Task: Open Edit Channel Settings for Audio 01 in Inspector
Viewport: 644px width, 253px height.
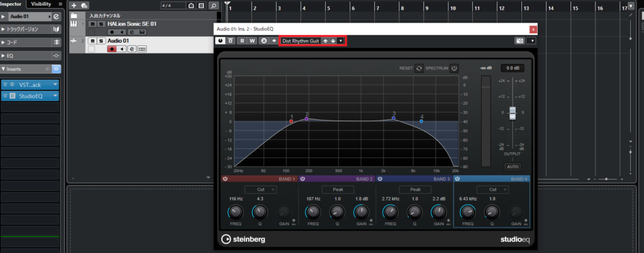Action: click(56, 16)
